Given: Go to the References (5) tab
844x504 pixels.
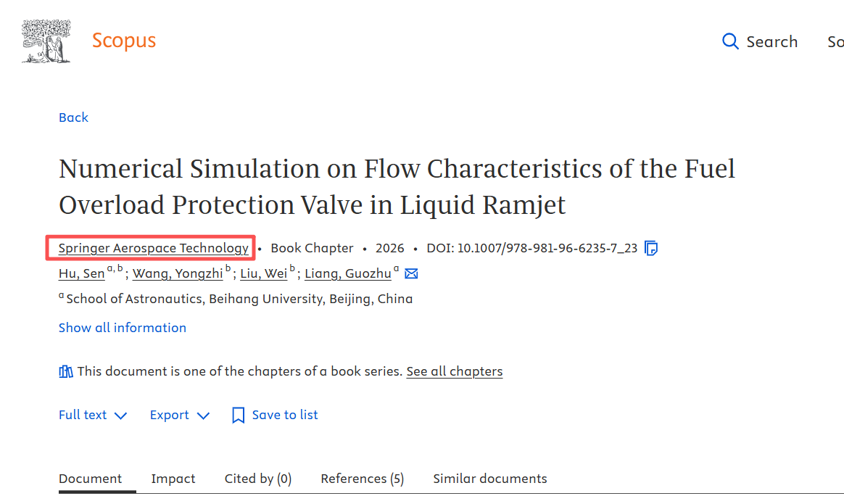Looking at the screenshot, I should tap(362, 479).
